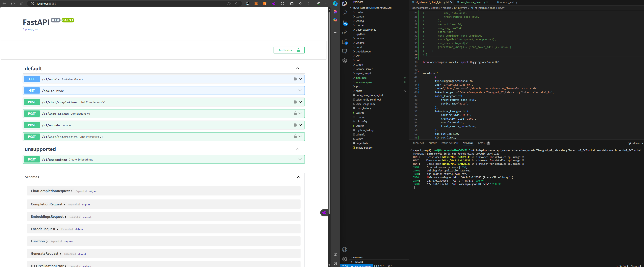Open VS Code Accounts menu
Screen dimensions: 644x267
pos(344,250)
